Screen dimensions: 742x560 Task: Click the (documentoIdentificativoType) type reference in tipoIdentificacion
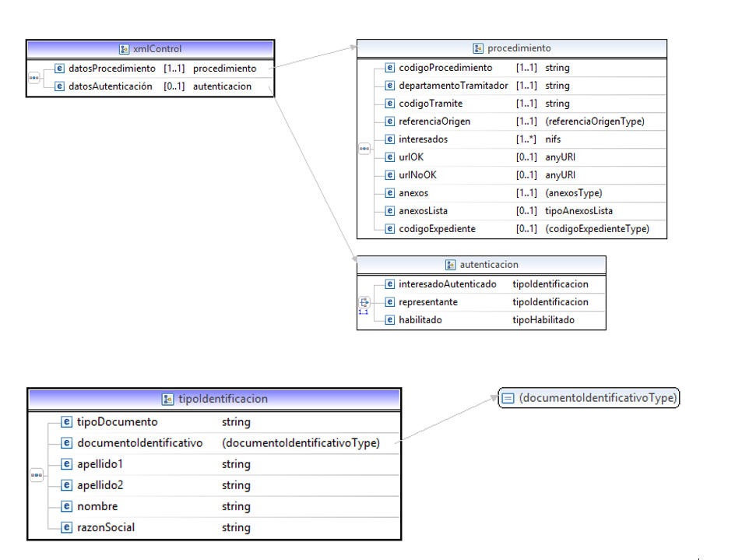301,443
